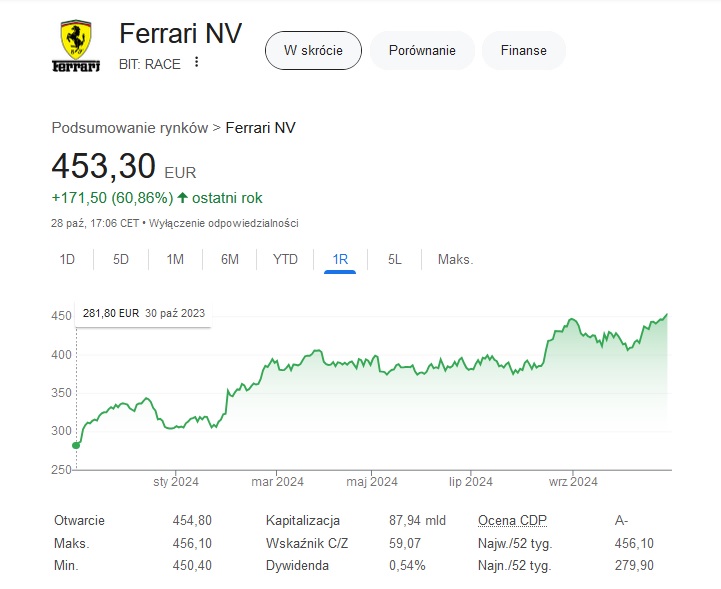
Task: Select the YTD time range
Action: [285, 259]
